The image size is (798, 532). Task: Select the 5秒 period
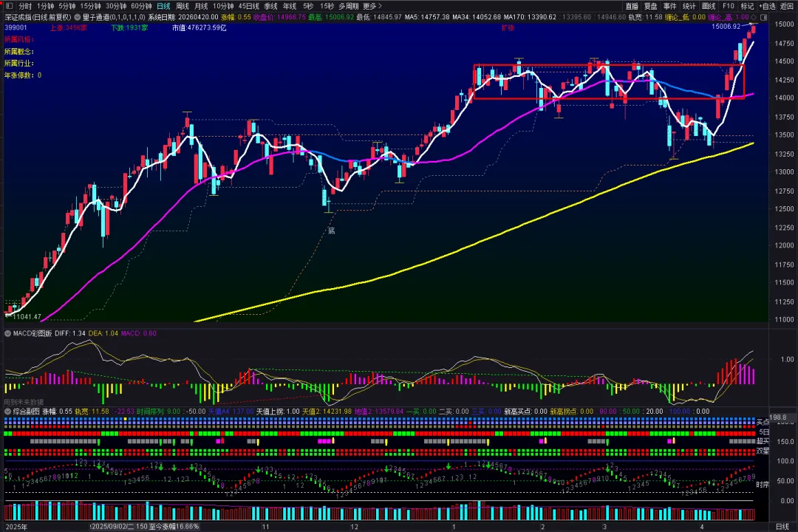click(308, 6)
